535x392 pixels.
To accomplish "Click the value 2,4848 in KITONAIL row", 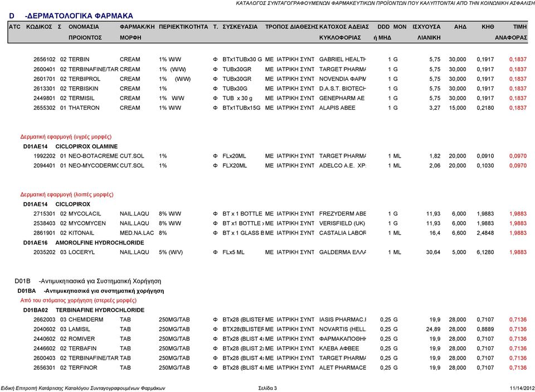I will click(x=485, y=233).
